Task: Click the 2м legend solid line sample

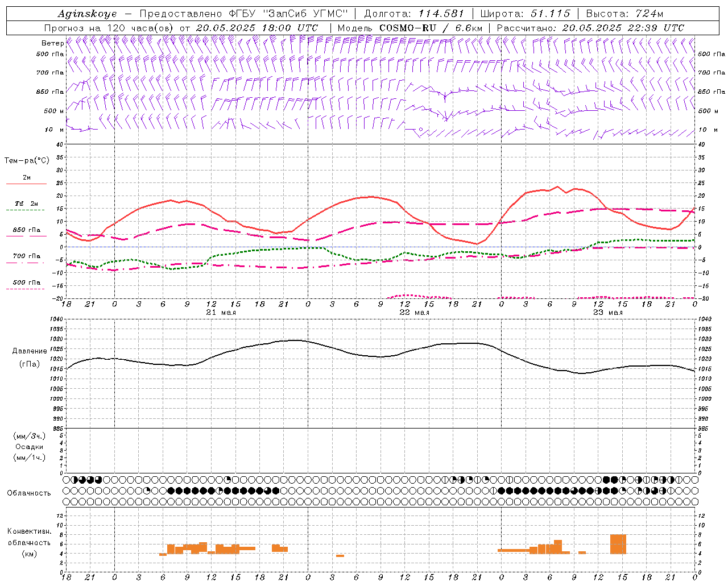Action: [x=26, y=184]
